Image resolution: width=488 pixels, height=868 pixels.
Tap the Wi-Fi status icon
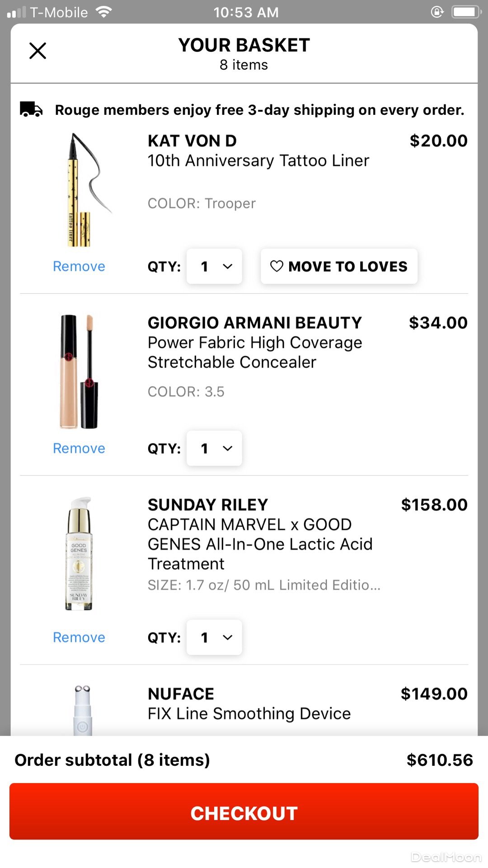[x=103, y=12]
